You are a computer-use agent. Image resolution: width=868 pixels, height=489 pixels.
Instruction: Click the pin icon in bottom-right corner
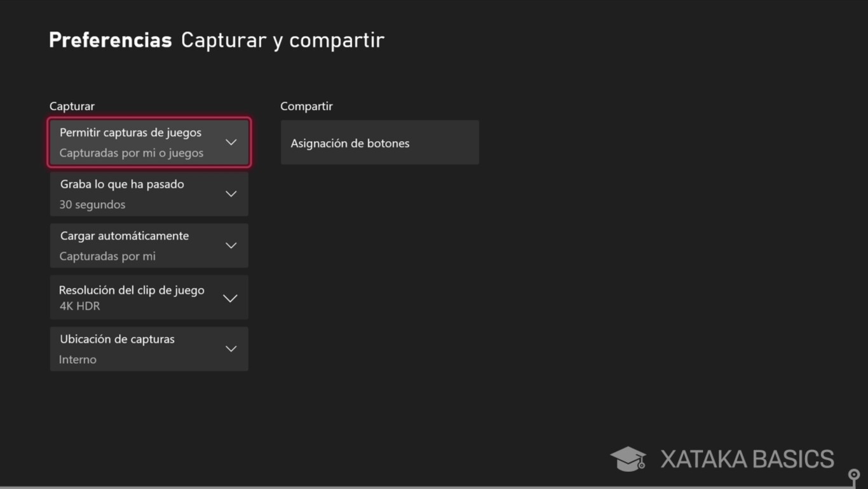tap(853, 475)
